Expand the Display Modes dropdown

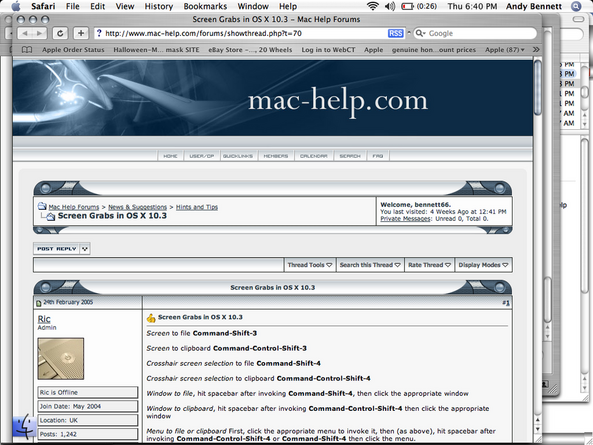coord(483,265)
